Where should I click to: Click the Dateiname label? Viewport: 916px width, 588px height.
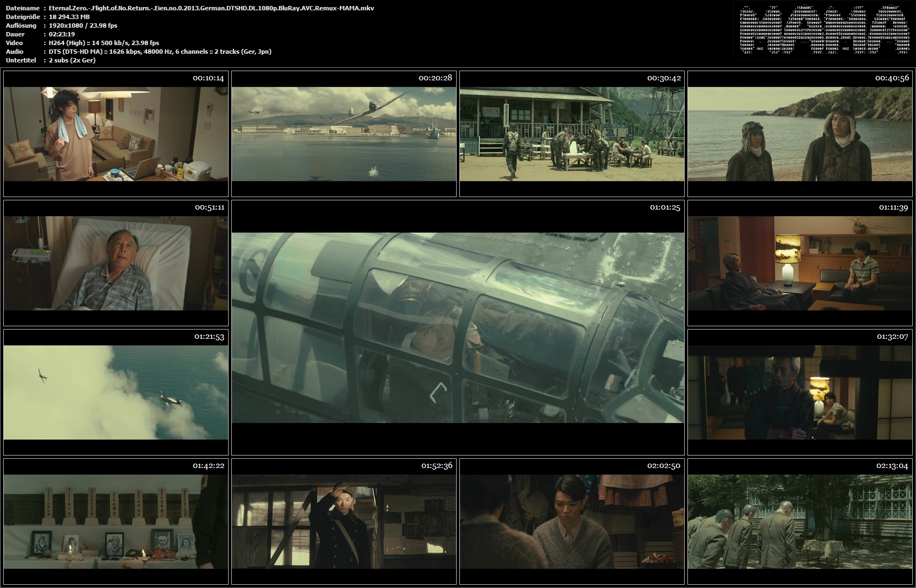click(x=22, y=8)
